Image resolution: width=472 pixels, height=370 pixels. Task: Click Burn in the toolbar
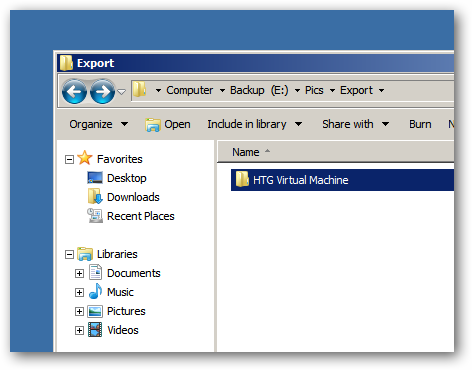[420, 124]
